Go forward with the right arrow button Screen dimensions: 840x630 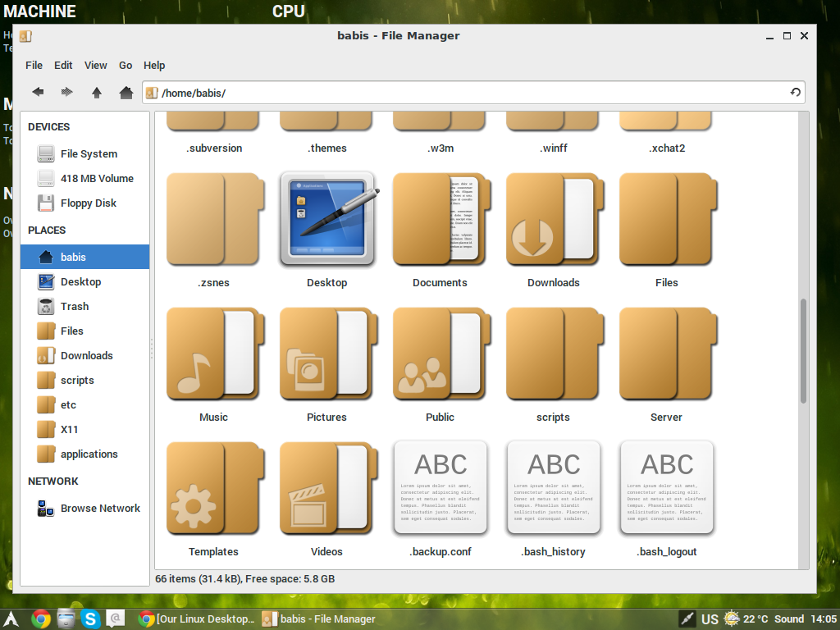pos(67,92)
